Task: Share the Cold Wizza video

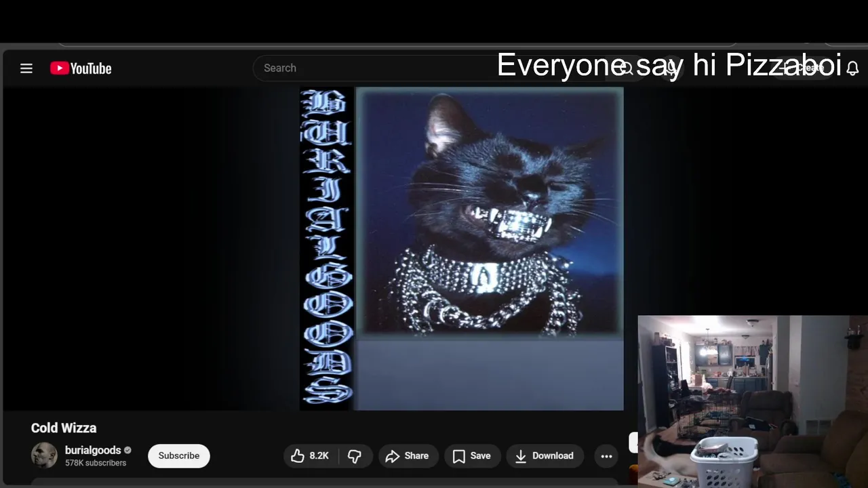Action: [x=408, y=456]
